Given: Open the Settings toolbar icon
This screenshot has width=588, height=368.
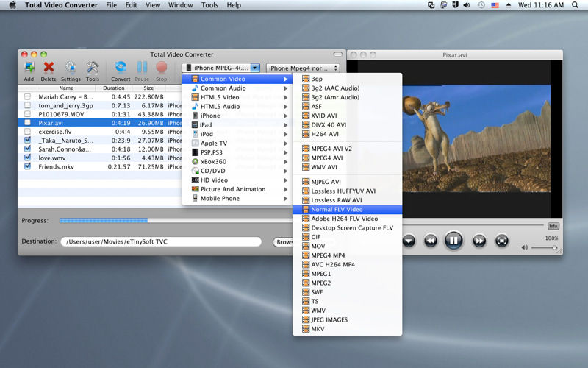Looking at the screenshot, I should click(x=71, y=68).
